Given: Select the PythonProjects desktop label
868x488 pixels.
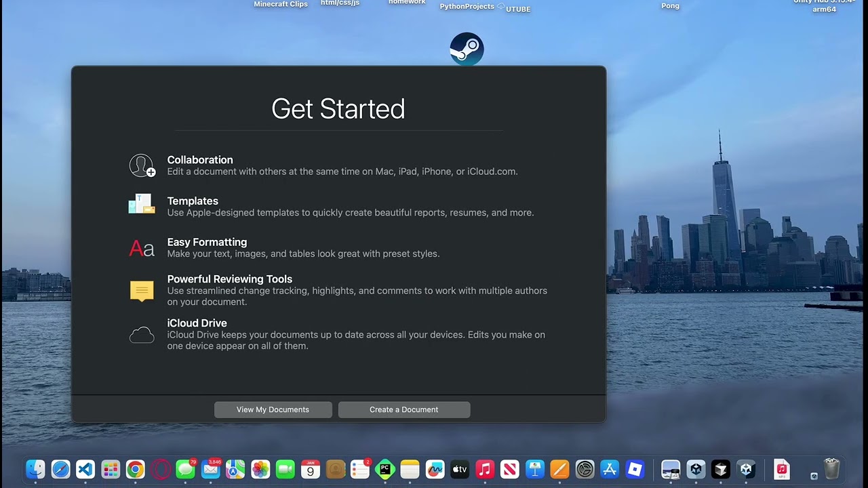Looking at the screenshot, I should [467, 6].
